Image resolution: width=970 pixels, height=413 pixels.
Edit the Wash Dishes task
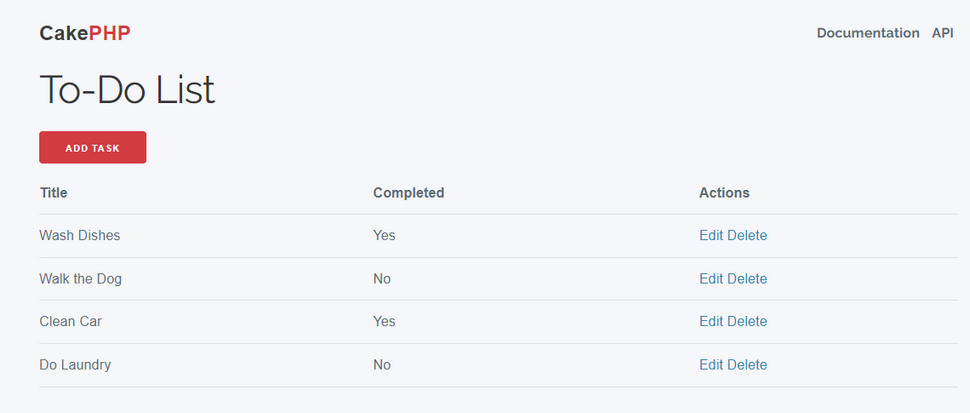coord(711,236)
